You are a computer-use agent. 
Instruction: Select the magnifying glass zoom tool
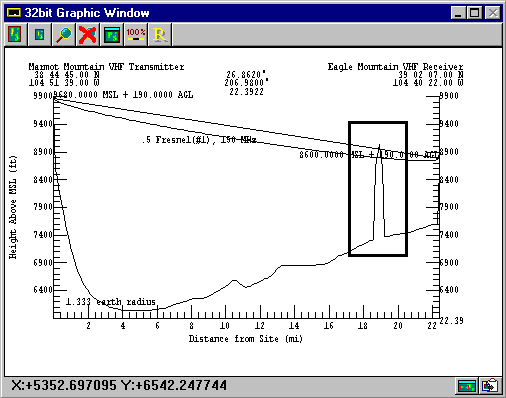point(64,34)
